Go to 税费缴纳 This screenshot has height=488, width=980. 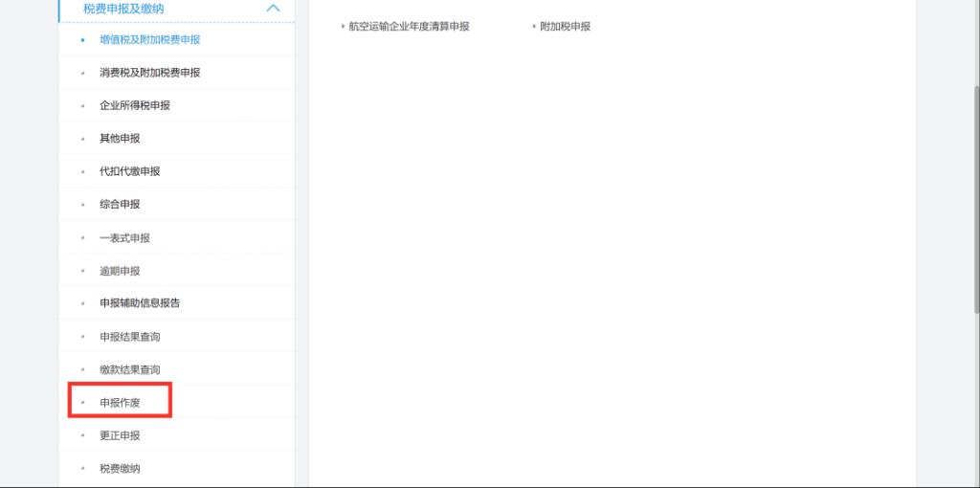[120, 468]
